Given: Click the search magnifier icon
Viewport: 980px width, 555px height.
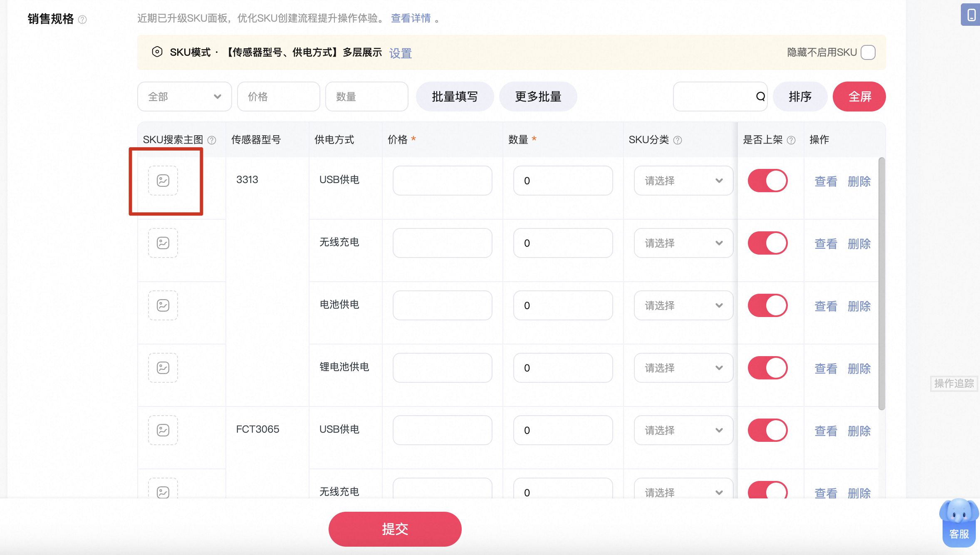Looking at the screenshot, I should tap(760, 97).
